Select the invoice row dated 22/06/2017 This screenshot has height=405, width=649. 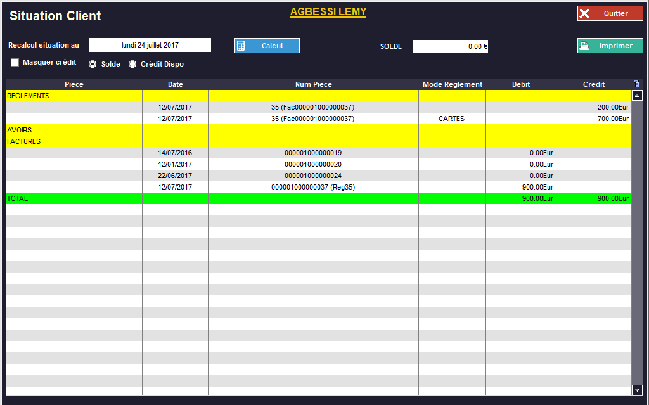[x=318, y=175]
